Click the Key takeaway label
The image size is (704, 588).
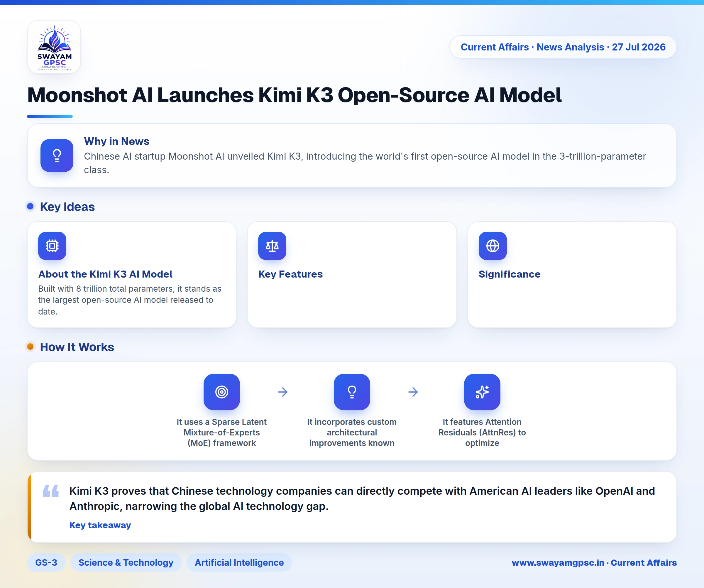(x=100, y=525)
